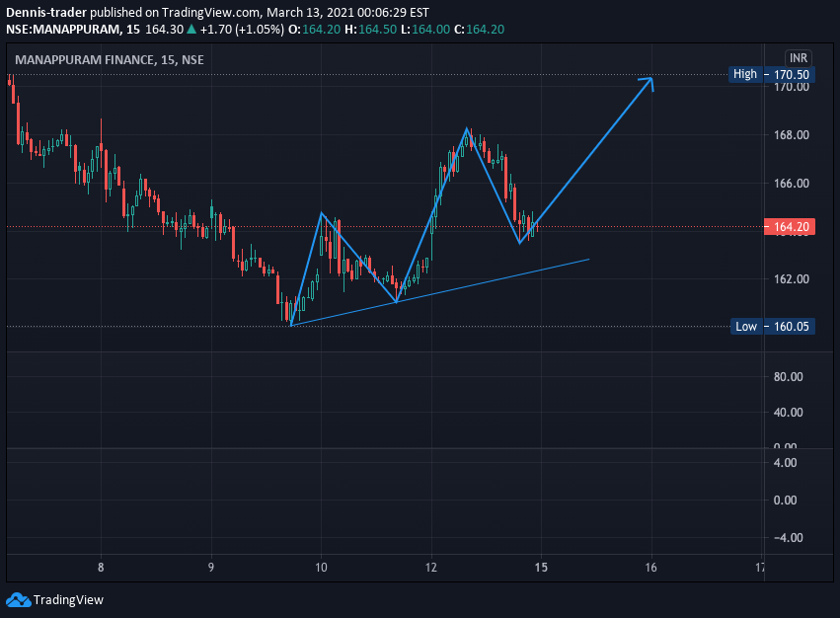Click the NSE:MANAPPURAM, 15 symbol text
840x618 pixels.
73,29
